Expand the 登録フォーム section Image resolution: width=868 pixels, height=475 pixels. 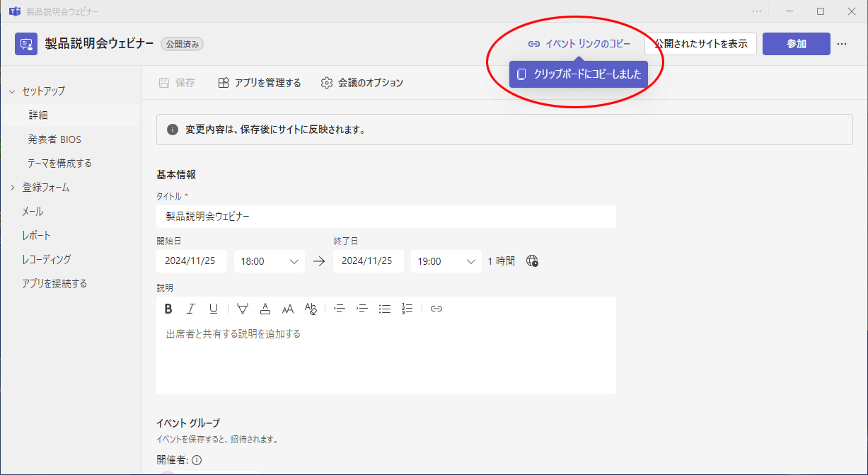(12, 188)
